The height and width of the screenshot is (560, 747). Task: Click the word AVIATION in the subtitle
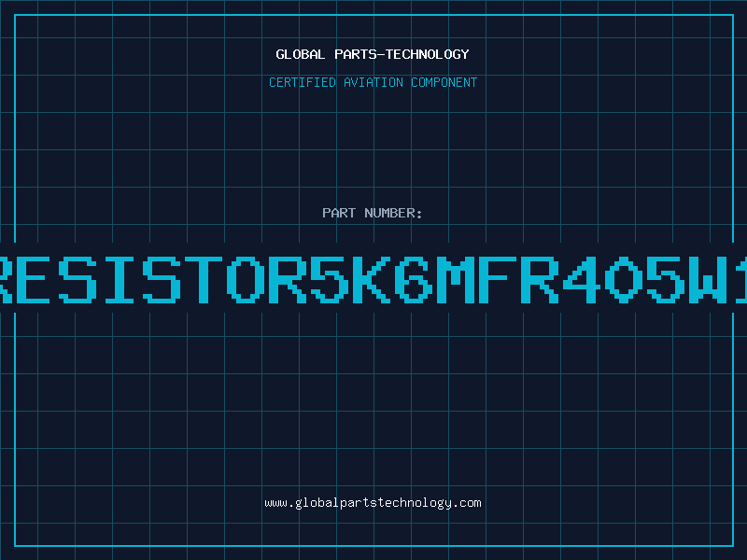pyautogui.click(x=373, y=82)
